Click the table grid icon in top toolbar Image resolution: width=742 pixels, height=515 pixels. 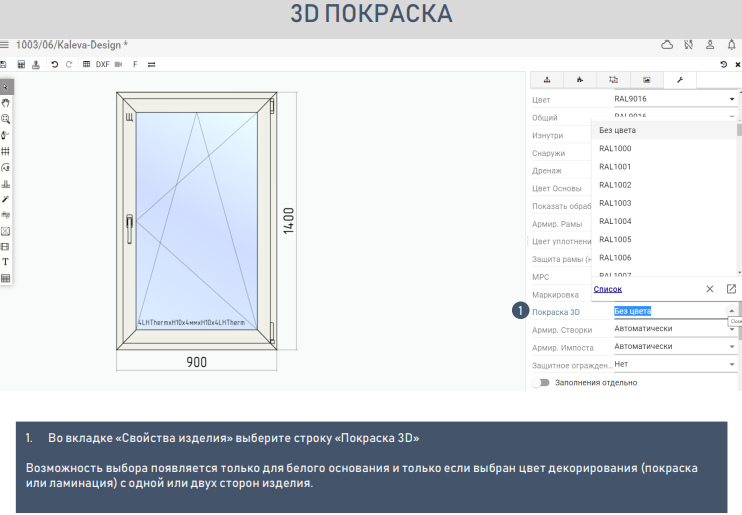pyautogui.click(x=86, y=64)
